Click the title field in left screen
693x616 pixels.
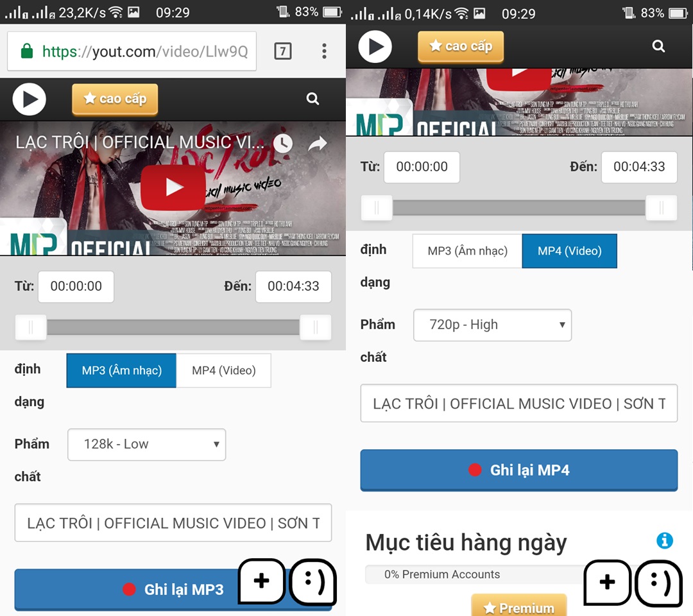173,523
